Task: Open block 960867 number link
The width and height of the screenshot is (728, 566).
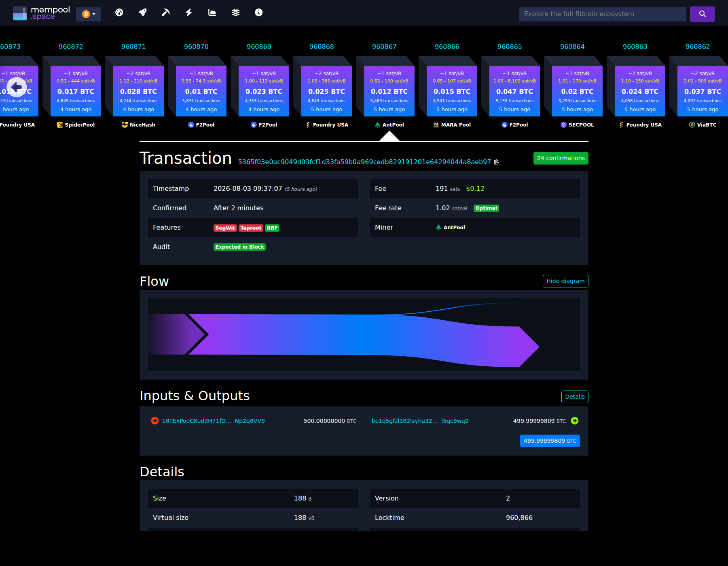Action: pyautogui.click(x=384, y=46)
